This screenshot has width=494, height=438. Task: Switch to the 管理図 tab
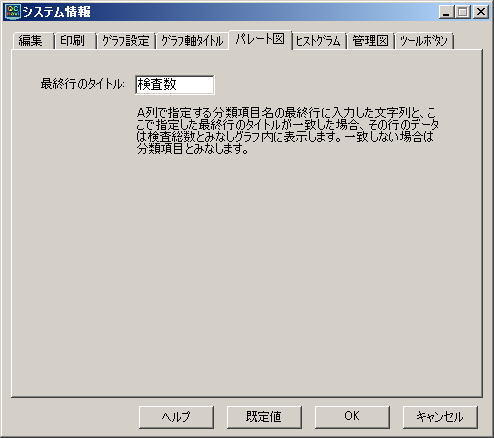(371, 41)
